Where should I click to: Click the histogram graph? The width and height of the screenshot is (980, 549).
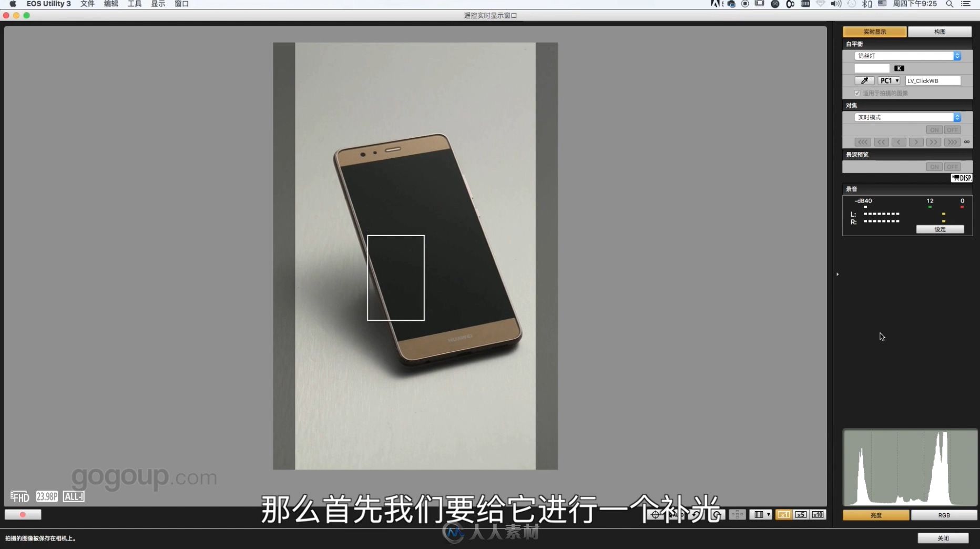[910, 468]
